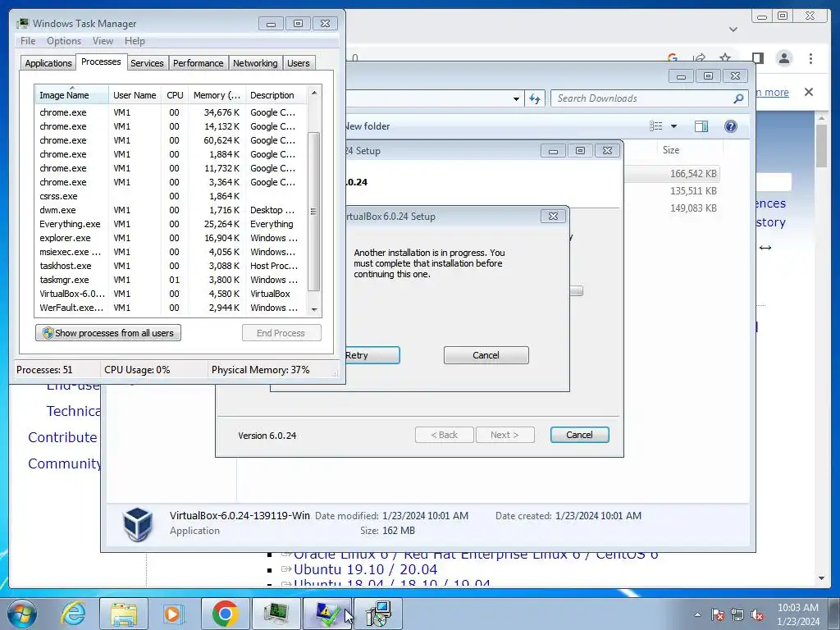Open Chrome profile avatar icon

[x=783, y=58]
